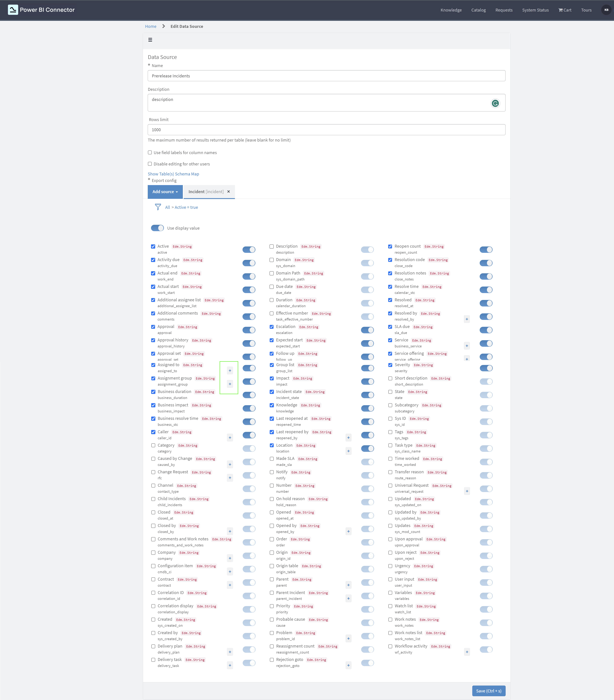Open Show Table(s) Schema Map link
The height and width of the screenshot is (700, 614).
pyautogui.click(x=173, y=174)
